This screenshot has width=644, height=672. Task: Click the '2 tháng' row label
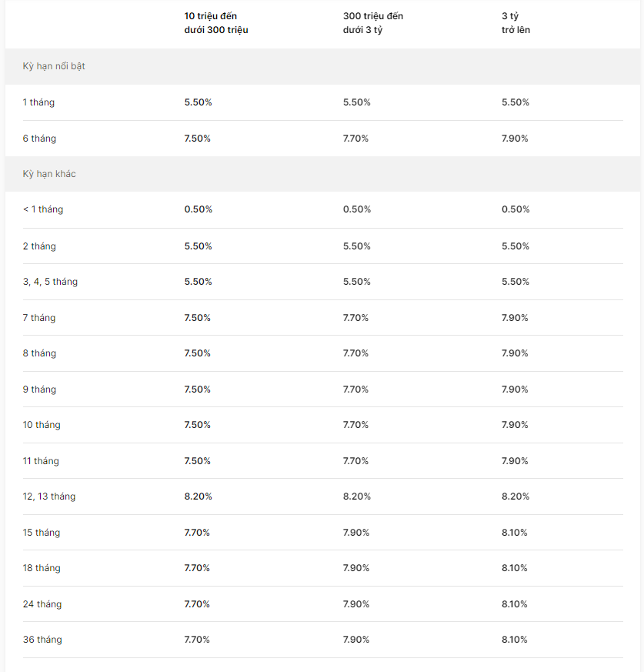coord(39,246)
